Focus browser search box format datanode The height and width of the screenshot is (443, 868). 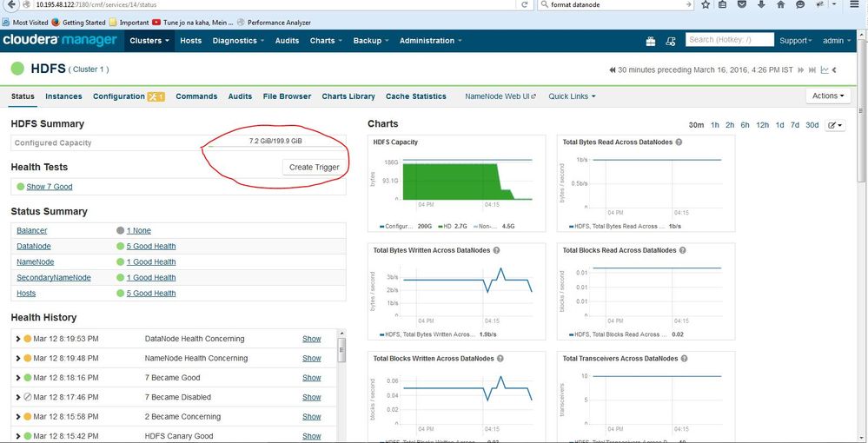[615, 4]
